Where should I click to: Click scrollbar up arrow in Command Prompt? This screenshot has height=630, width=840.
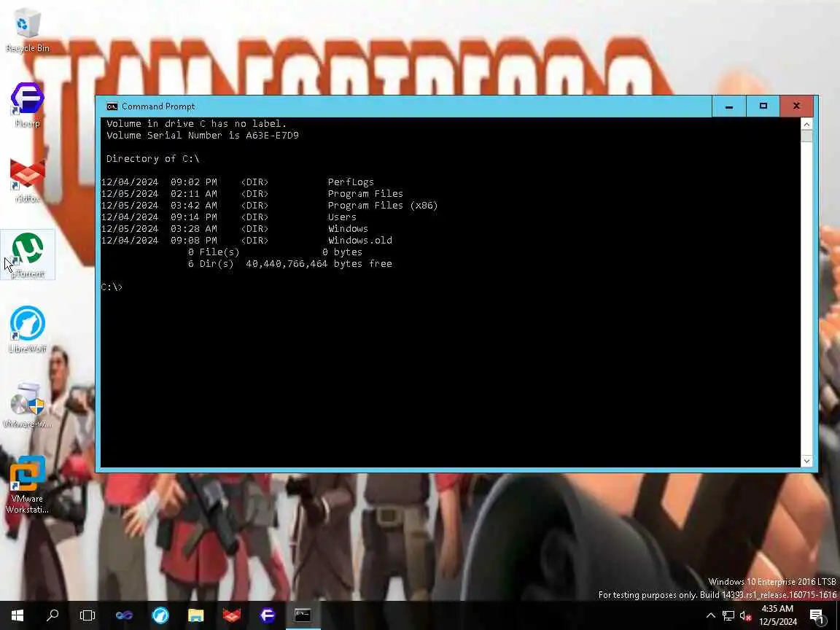tap(806, 124)
